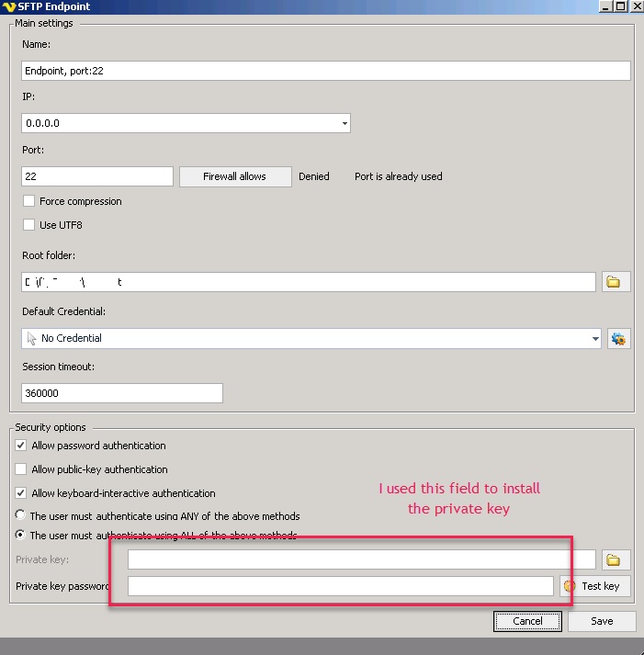This screenshot has width=644, height=655.
Task: Uncheck Allow keyboard-interactive authentication
Action: click(22, 493)
